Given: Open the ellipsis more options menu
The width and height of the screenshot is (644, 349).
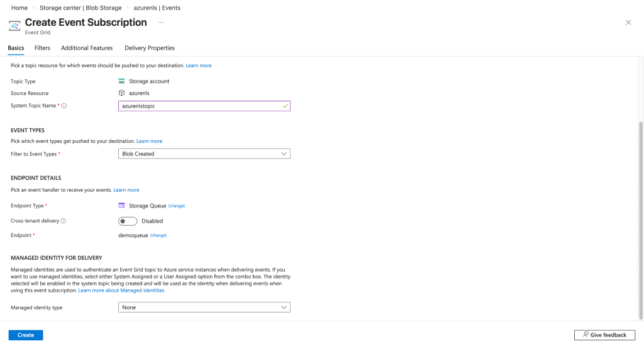Looking at the screenshot, I should [x=160, y=23].
